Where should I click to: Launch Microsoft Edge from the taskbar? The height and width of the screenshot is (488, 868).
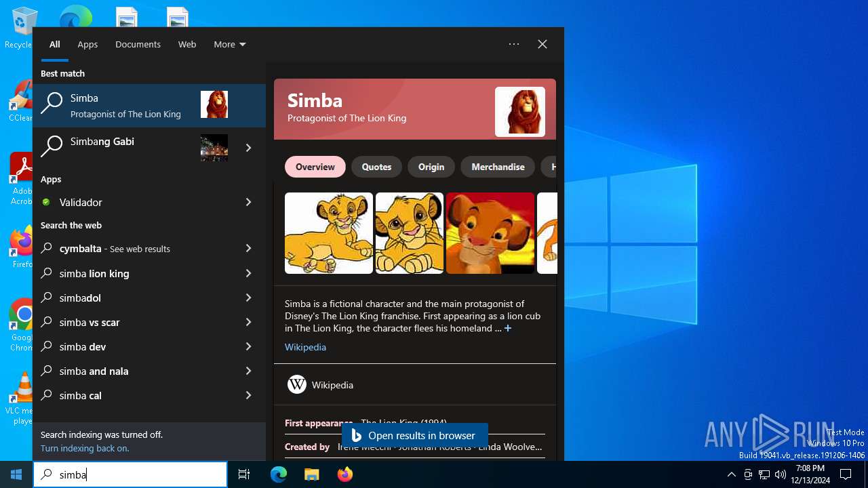(x=279, y=474)
